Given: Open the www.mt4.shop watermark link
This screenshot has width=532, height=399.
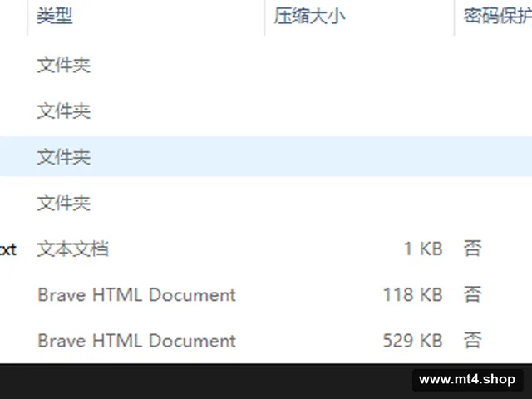Looking at the screenshot, I should pos(467,379).
